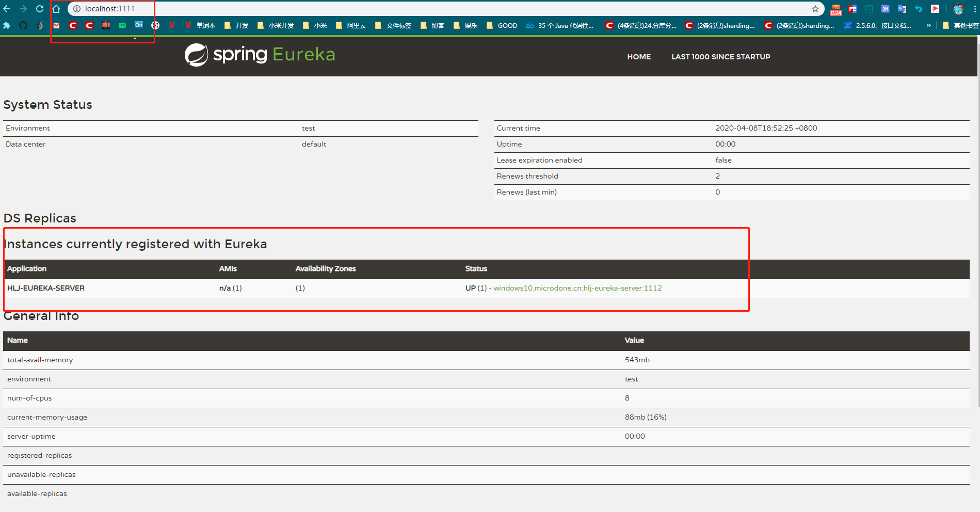Image resolution: width=980 pixels, height=512 pixels.
Task: Expand the 文件标签 bookmark folder
Action: (393, 25)
